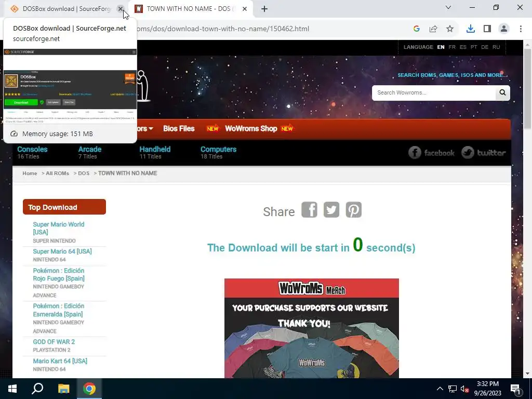
Task: Click the scrollbar down arrow
Action: [x=528, y=374]
